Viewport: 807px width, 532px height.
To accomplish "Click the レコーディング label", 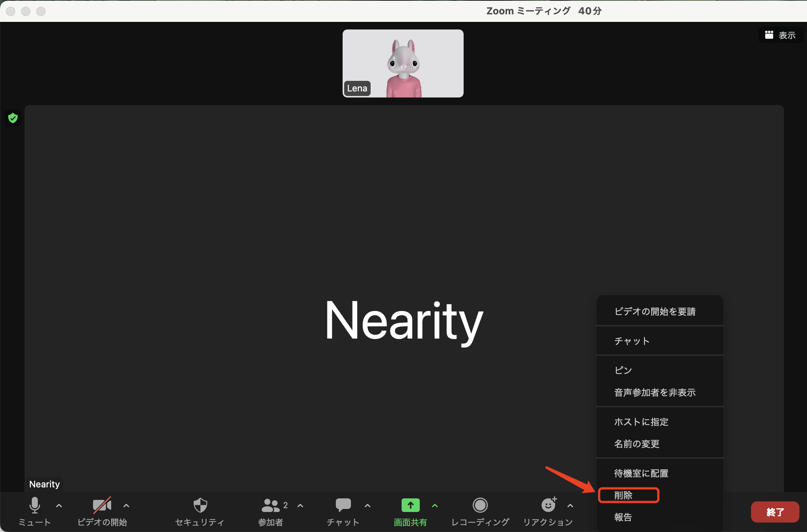I will click(x=480, y=522).
